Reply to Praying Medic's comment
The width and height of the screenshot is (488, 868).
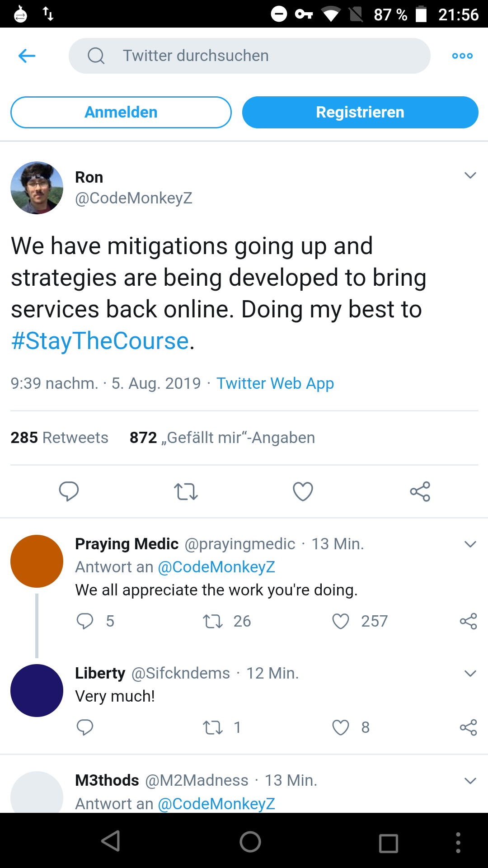tap(85, 621)
